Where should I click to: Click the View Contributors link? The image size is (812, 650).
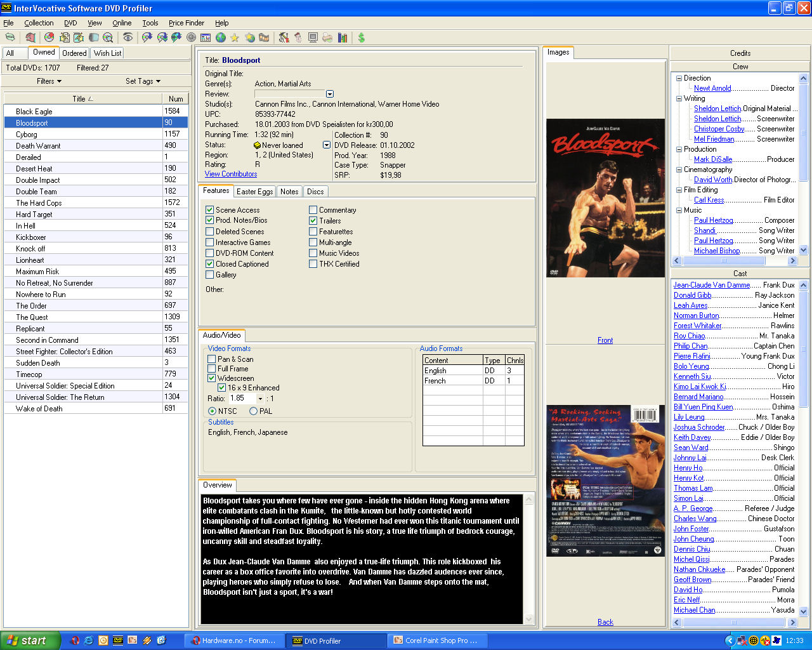pyautogui.click(x=231, y=174)
